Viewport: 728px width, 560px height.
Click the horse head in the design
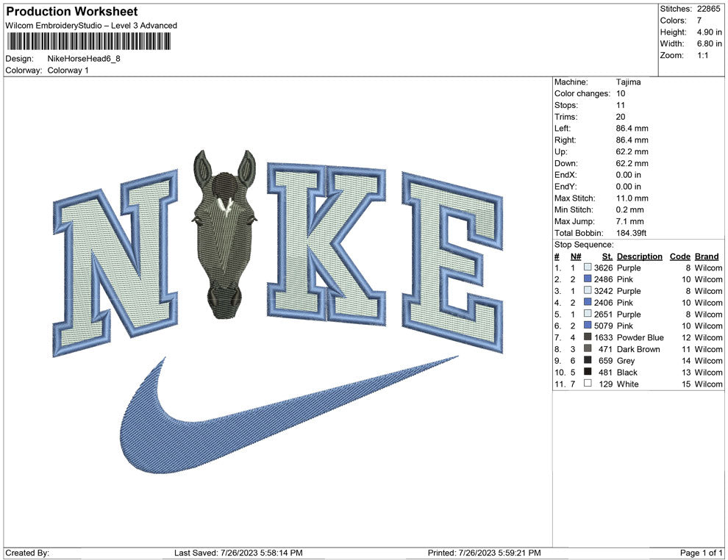pos(225,234)
